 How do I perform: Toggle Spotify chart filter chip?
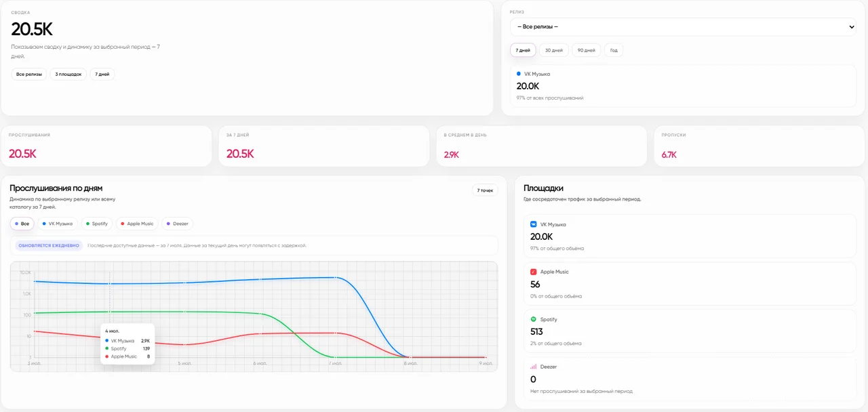[x=97, y=224]
